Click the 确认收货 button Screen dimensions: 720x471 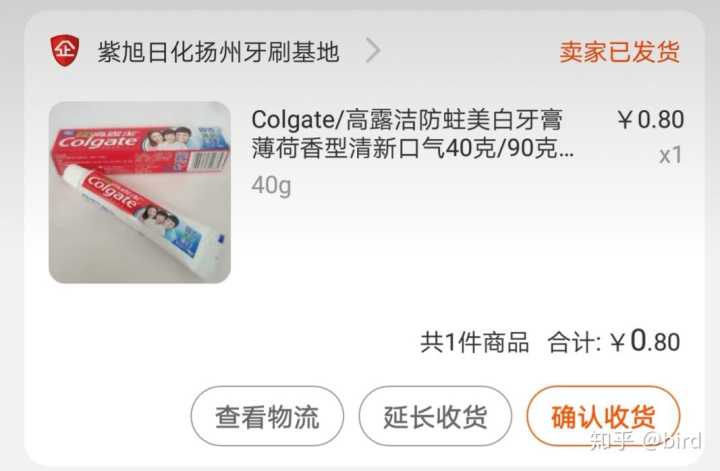tap(603, 416)
